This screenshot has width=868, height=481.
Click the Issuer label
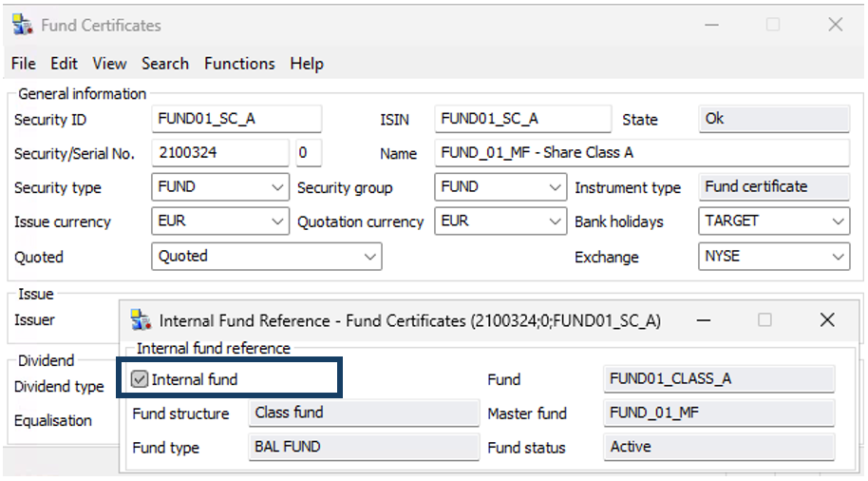tap(34, 319)
